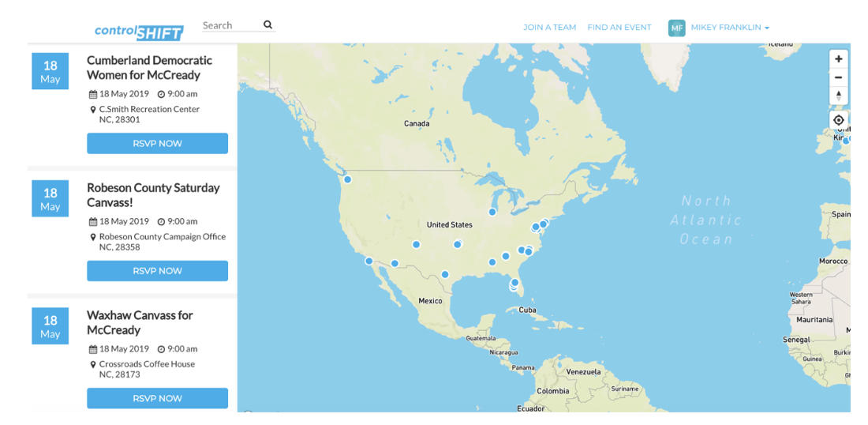Click the MF user avatar
The image size is (868, 425).
[676, 28]
